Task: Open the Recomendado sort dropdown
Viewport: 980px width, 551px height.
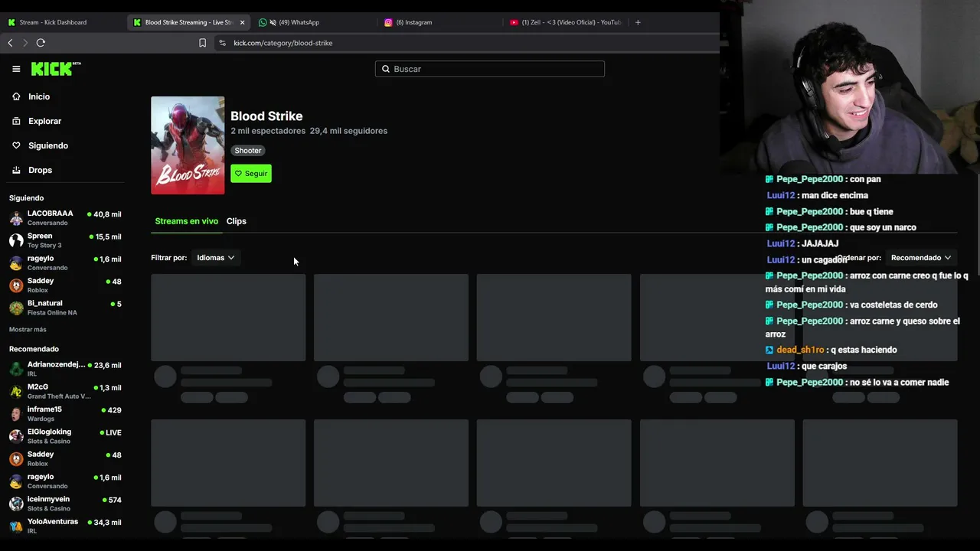Action: click(921, 258)
